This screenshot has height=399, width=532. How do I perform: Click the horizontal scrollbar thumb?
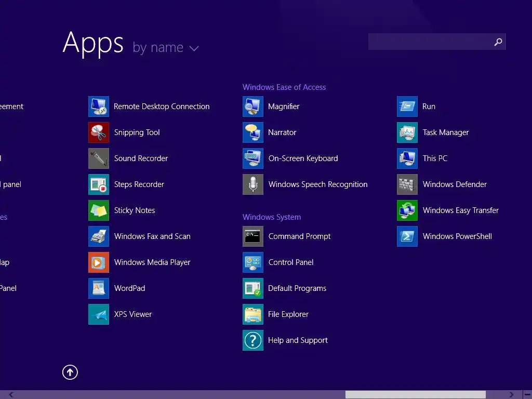[415, 395]
